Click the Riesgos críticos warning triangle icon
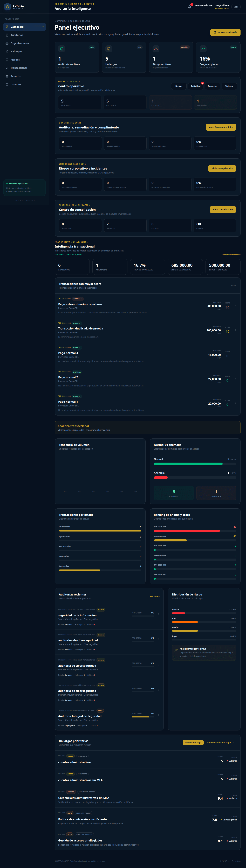The height and width of the screenshot is (868, 246). coord(156,49)
